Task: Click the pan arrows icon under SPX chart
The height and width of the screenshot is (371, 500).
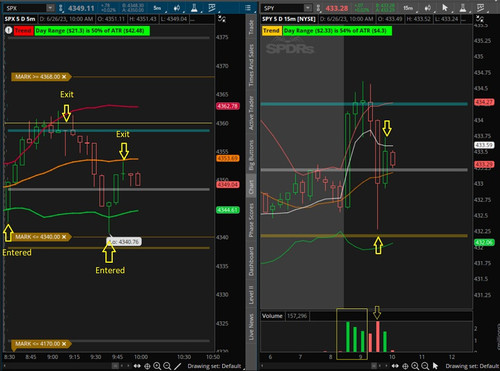Action: click(137, 366)
